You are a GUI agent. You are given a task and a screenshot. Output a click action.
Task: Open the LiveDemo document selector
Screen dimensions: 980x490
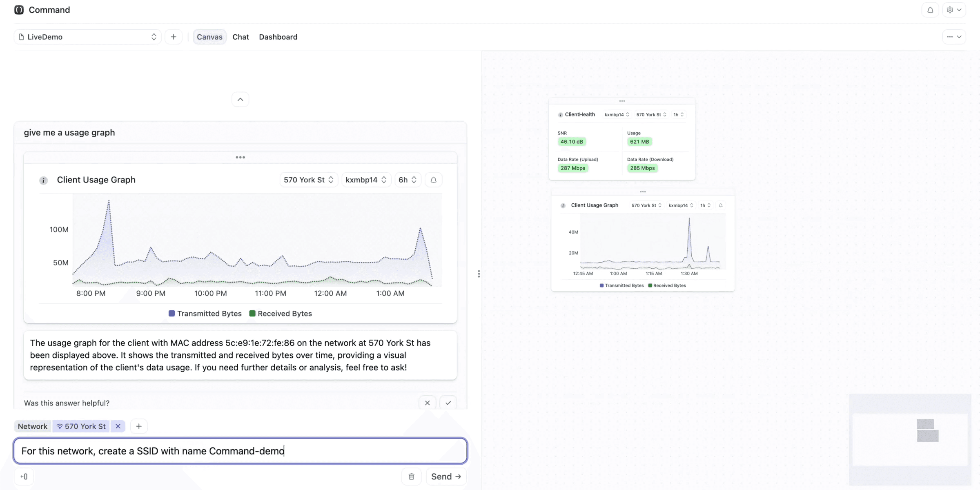(87, 36)
